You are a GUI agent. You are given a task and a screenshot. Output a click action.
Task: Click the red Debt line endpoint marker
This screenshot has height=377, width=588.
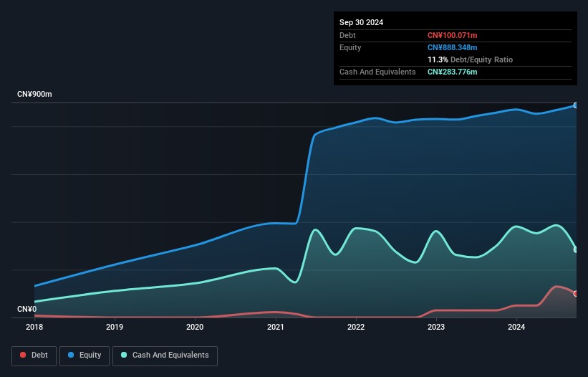tap(576, 294)
